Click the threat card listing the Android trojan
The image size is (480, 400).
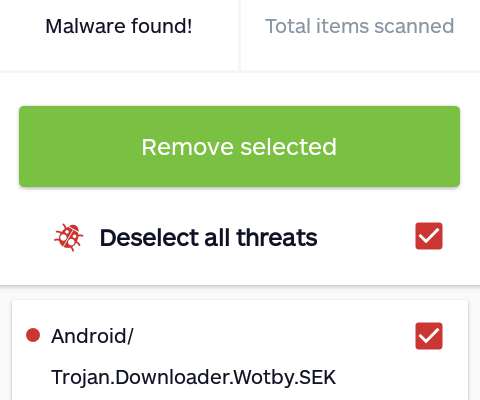(x=240, y=350)
